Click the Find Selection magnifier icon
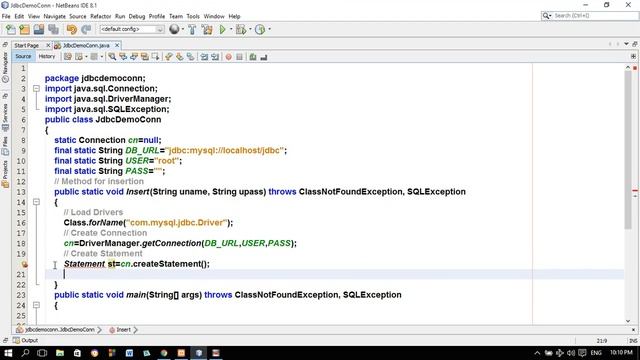This screenshot has width=640, height=360. (x=112, y=57)
